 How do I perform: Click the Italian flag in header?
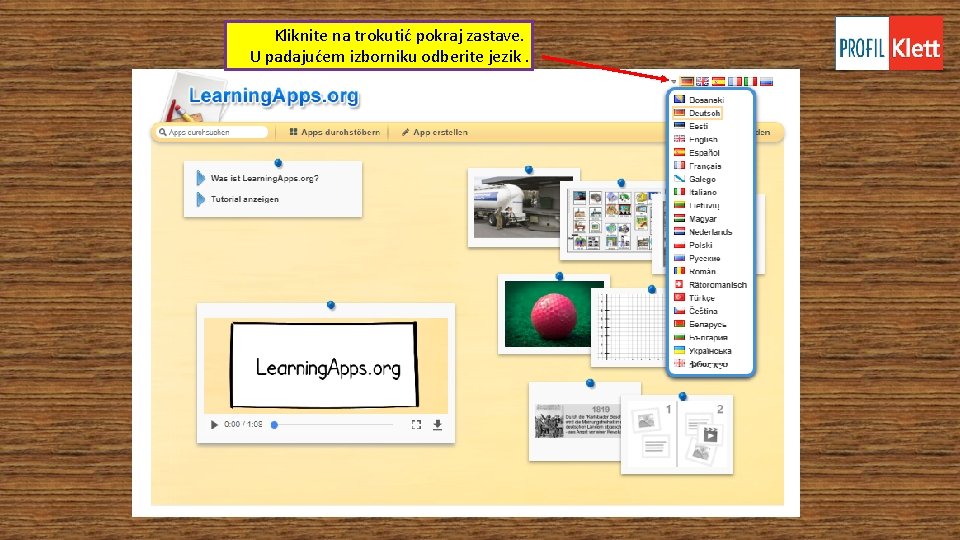(x=750, y=81)
